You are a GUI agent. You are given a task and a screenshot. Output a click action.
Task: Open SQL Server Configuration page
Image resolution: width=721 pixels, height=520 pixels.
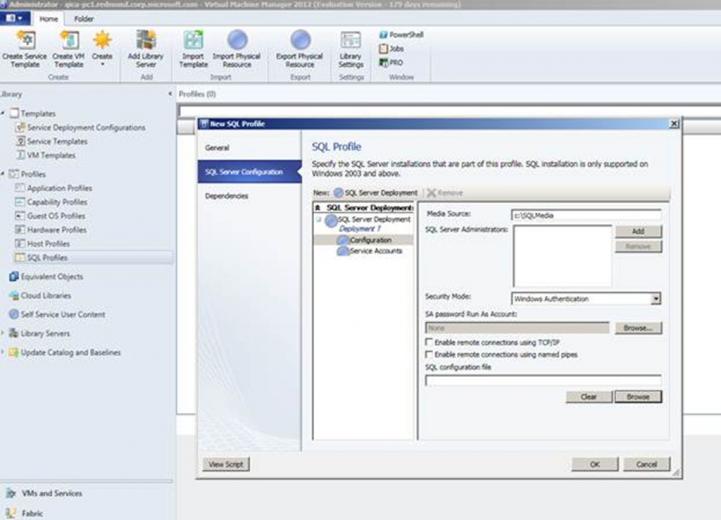(x=249, y=171)
